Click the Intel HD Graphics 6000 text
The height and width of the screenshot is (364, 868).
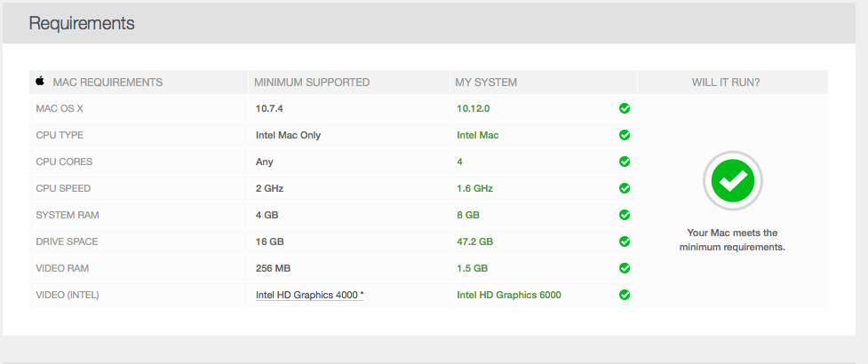pyautogui.click(x=509, y=295)
